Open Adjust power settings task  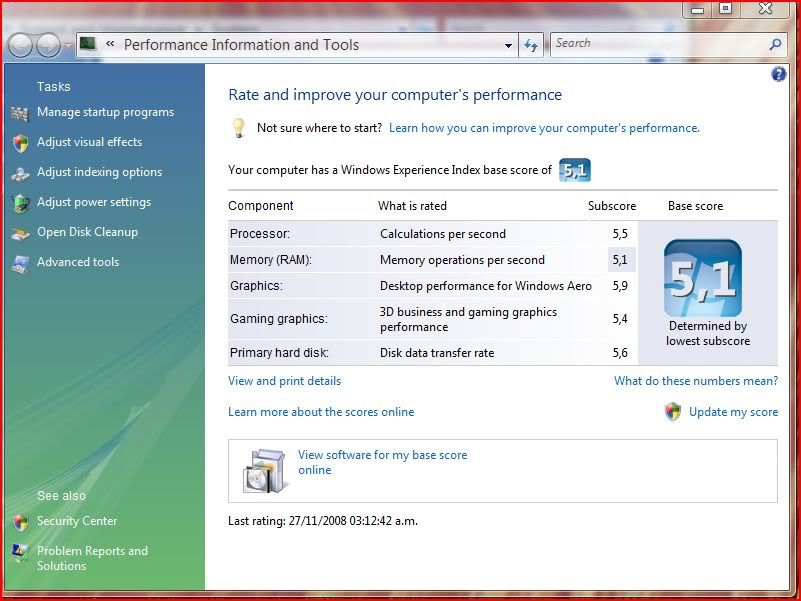click(x=94, y=202)
